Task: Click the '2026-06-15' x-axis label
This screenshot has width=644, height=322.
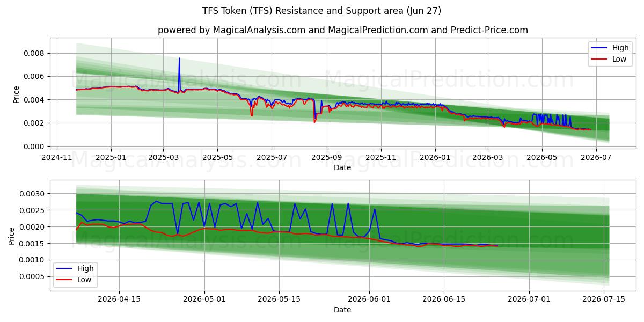Action: [x=444, y=300]
